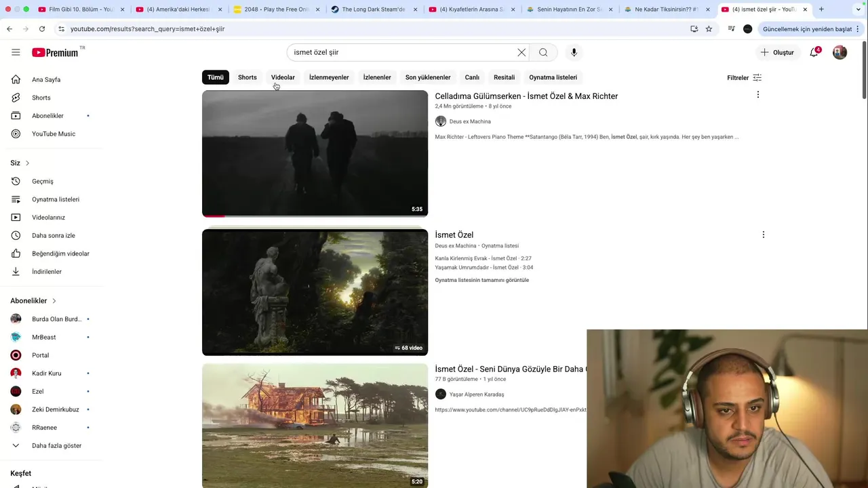Open Deus ex Machina channel under first video

pos(470,121)
